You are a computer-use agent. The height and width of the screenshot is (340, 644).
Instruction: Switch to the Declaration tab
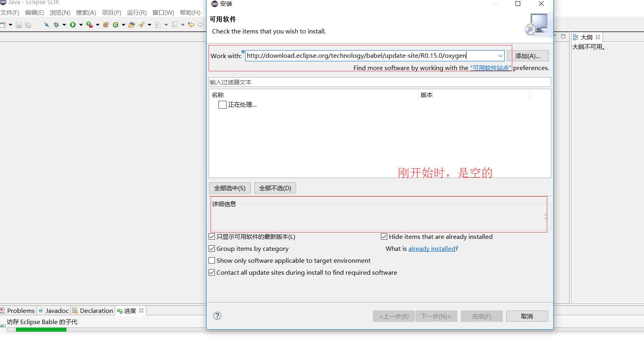[93, 311]
